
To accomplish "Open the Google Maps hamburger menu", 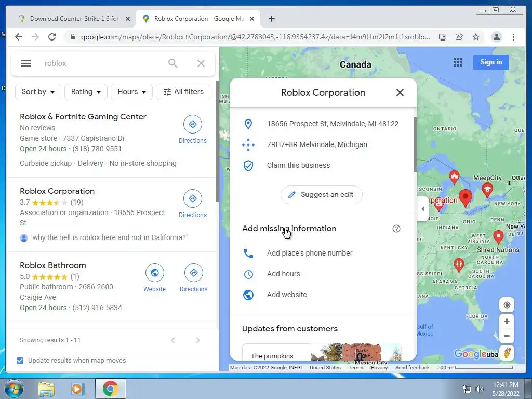I will coord(26,63).
